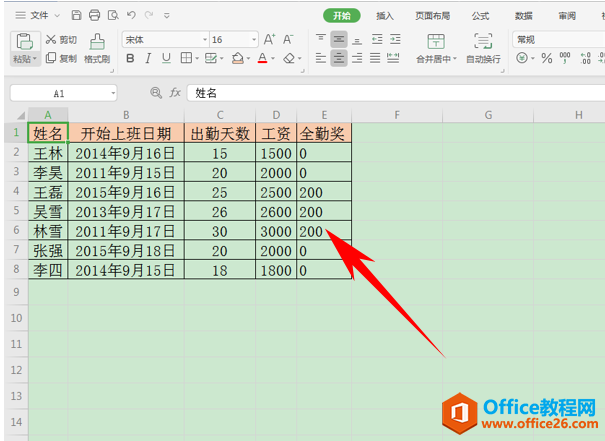Open the font size dropdown showing 16

(x=254, y=40)
